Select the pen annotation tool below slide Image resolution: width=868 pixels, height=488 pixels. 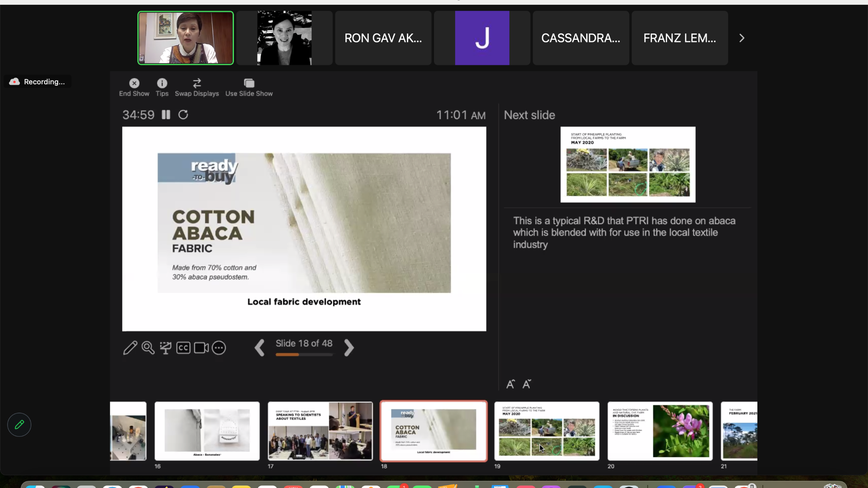[x=130, y=348]
